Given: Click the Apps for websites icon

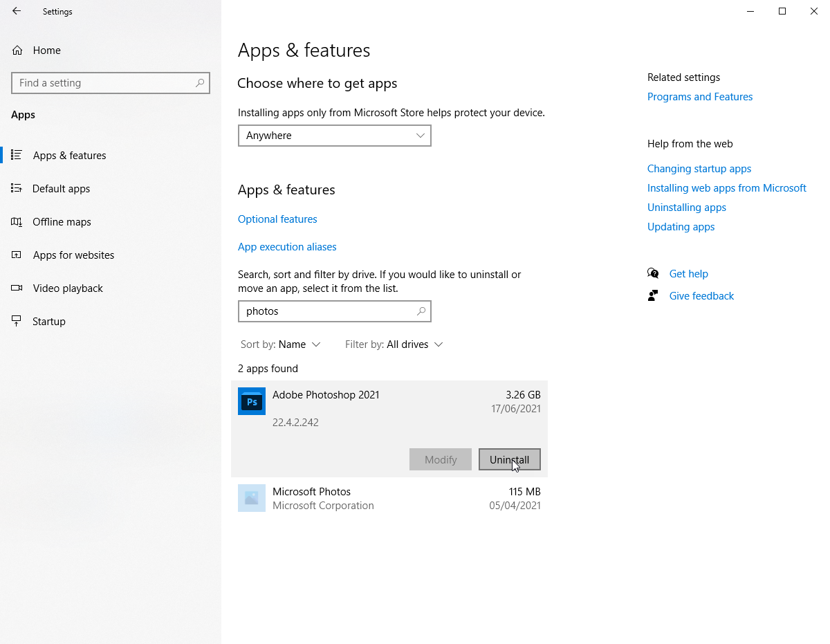Looking at the screenshot, I should 17,255.
